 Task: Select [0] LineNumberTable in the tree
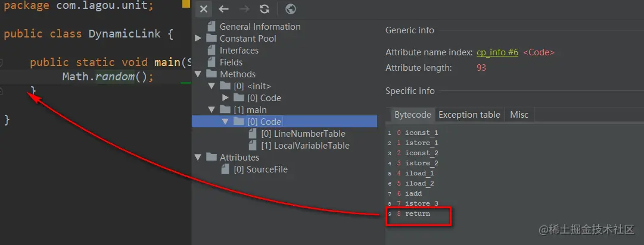303,134
